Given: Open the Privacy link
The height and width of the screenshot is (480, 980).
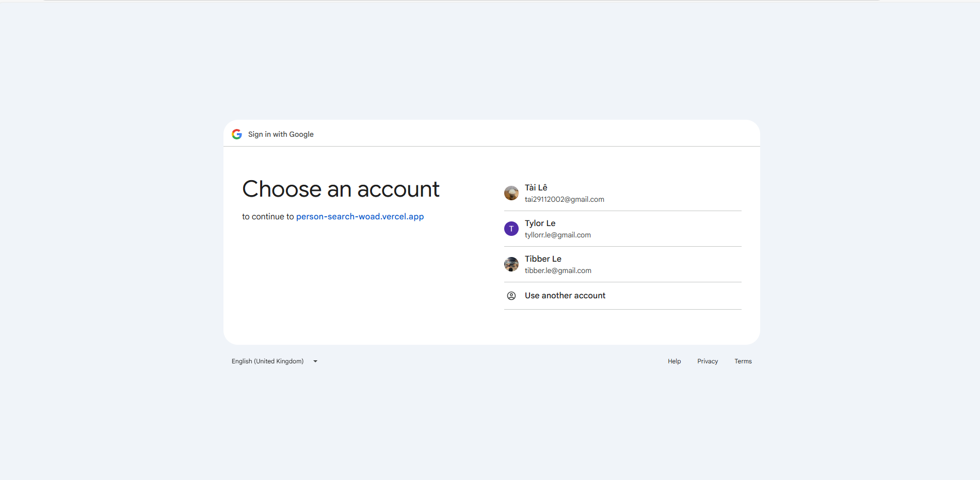Looking at the screenshot, I should point(708,361).
